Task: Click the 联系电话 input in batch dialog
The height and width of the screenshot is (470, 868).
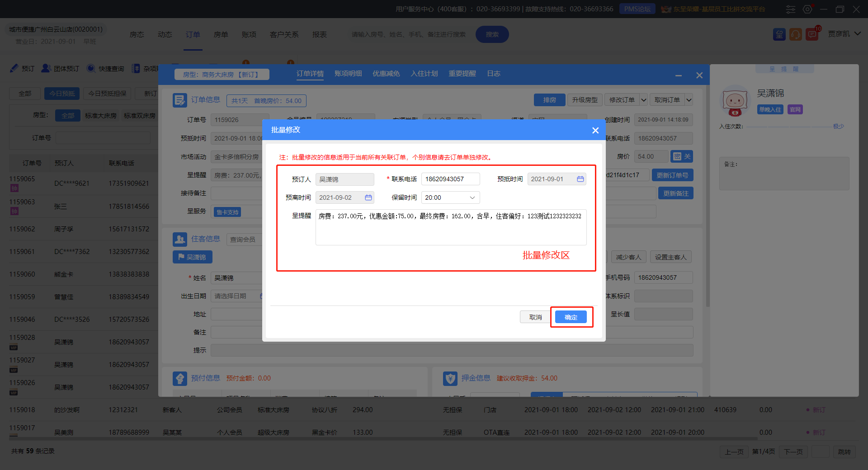Action: [x=450, y=179]
